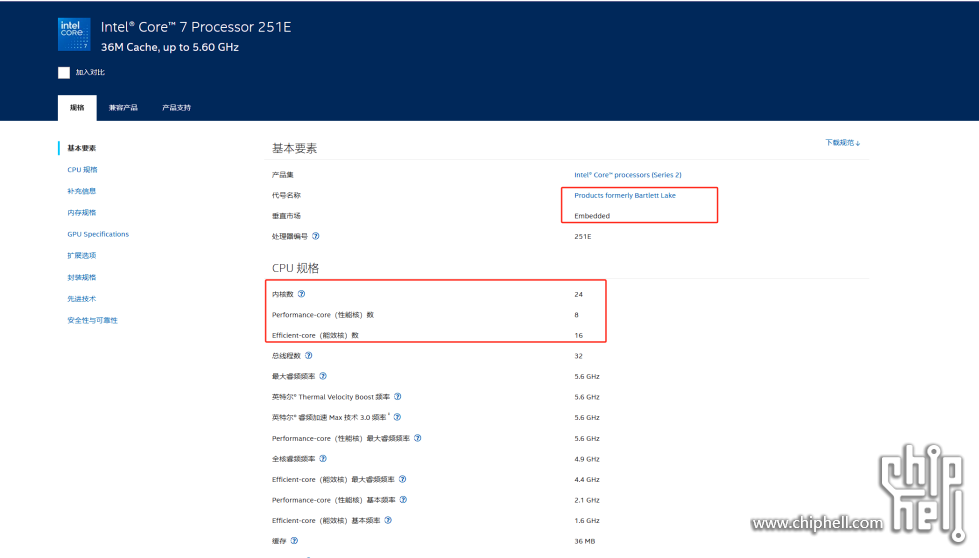Image resolution: width=979 pixels, height=558 pixels.
Task: Open 内存规格 sidebar section
Action: (82, 213)
